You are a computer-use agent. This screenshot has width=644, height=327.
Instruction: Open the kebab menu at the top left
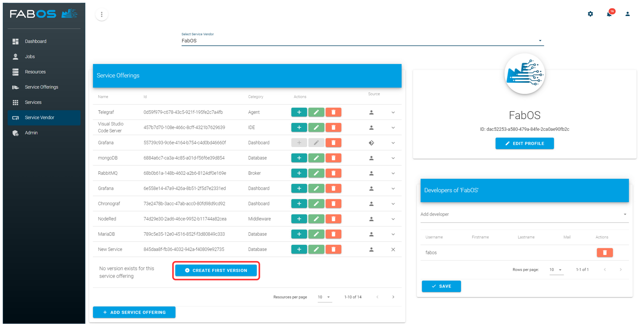pyautogui.click(x=102, y=14)
